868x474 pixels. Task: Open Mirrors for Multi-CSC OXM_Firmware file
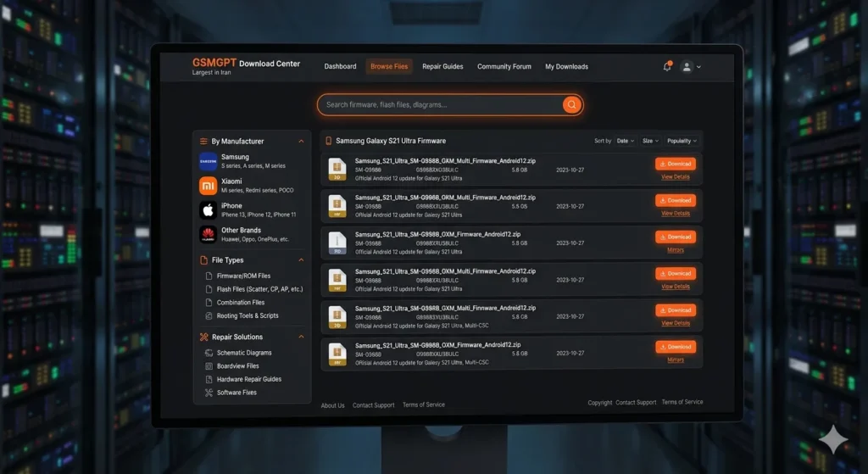tap(676, 360)
